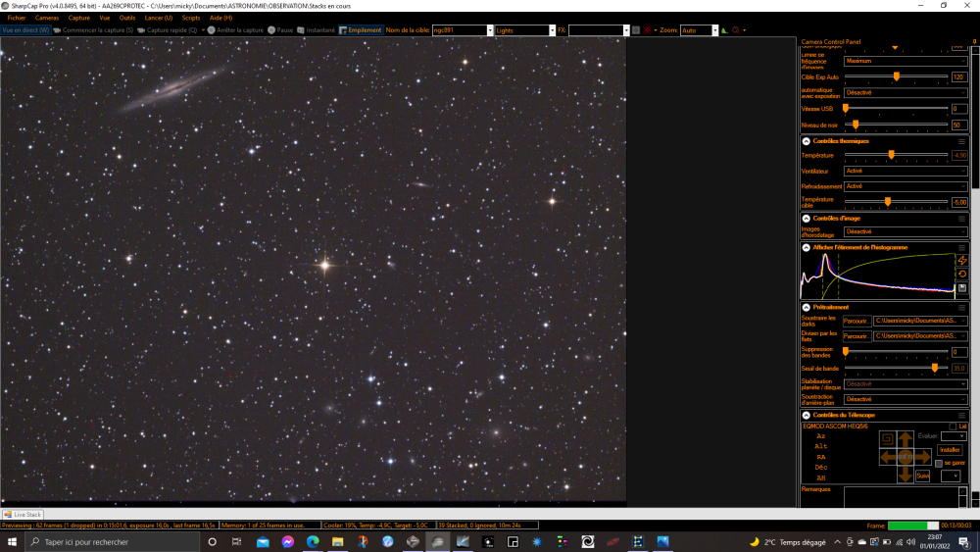Select the Live Stack tab
980x552 pixels.
coord(22,515)
